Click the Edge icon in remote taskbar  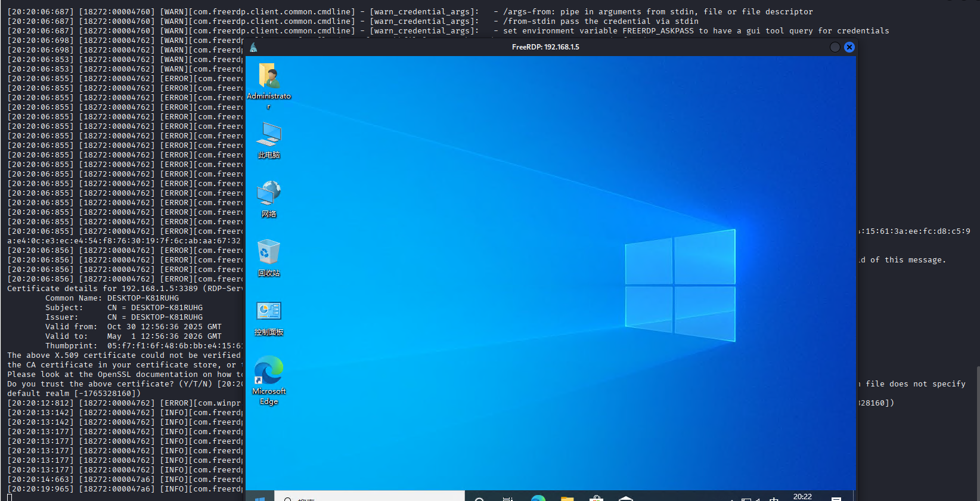(538, 497)
